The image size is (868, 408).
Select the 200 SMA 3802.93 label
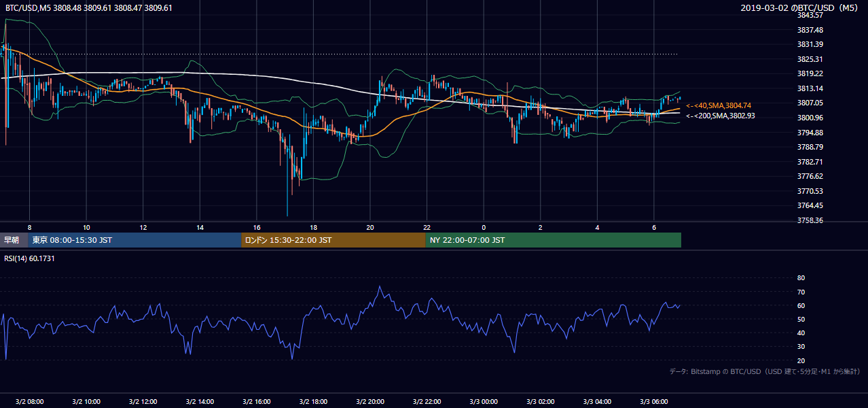coord(720,116)
